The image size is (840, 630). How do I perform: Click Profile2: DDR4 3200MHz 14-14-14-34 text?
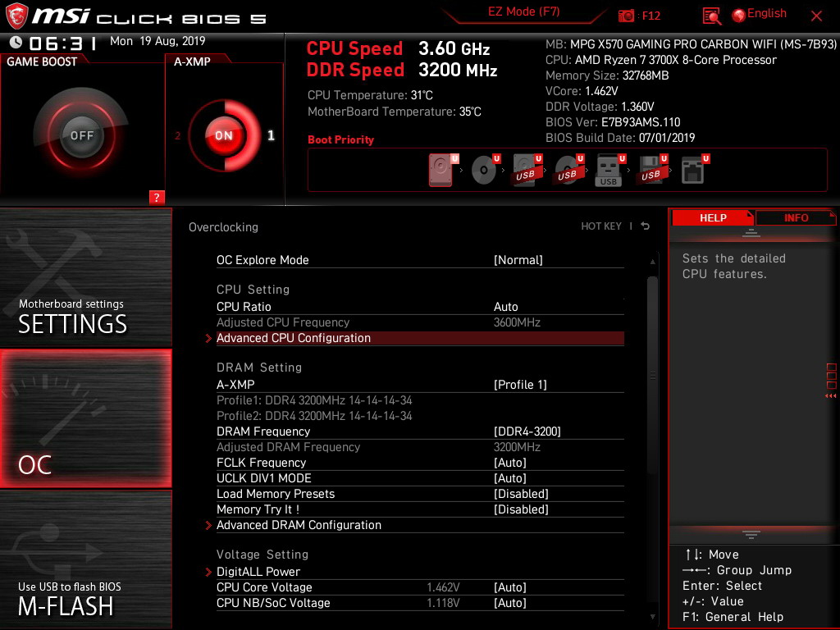click(314, 416)
